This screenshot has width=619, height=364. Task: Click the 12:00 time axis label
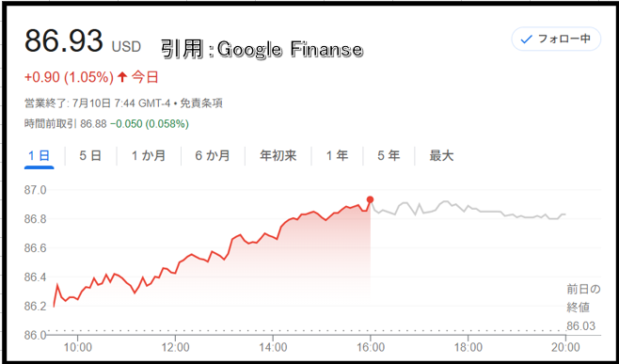175,348
